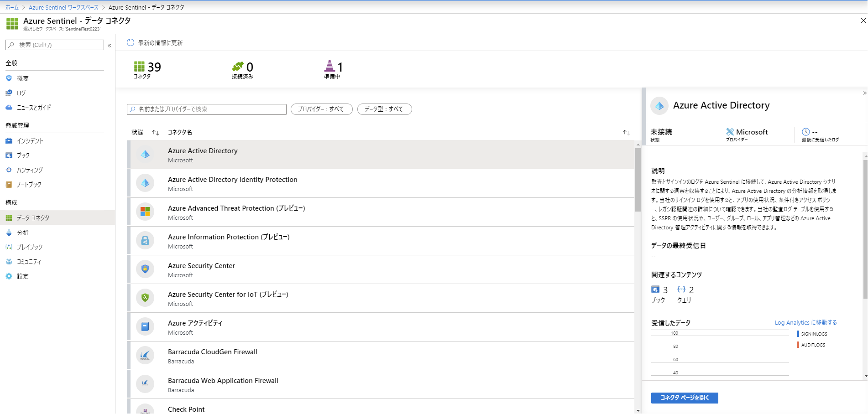Collapse the details pane with chevron
The width and height of the screenshot is (868, 414).
(864, 93)
